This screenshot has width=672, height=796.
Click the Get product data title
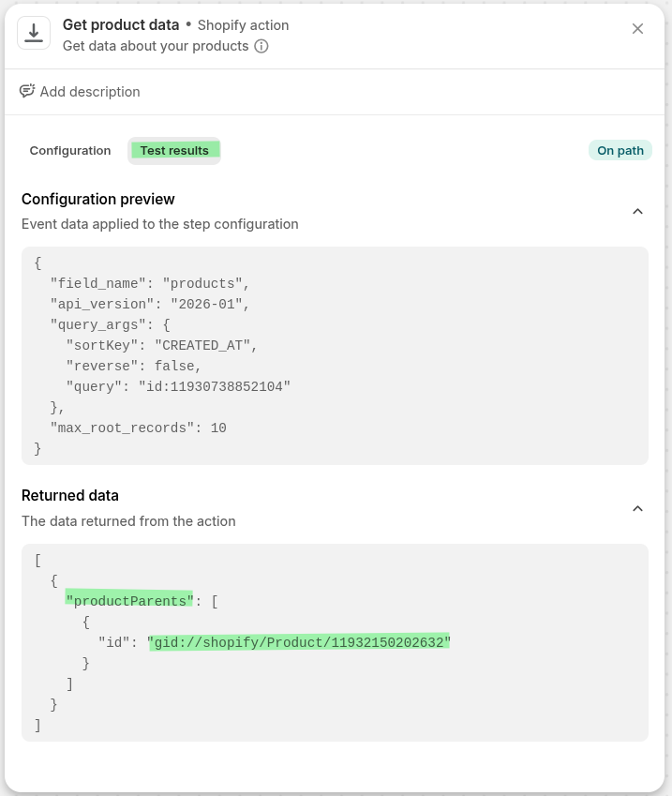(x=121, y=25)
